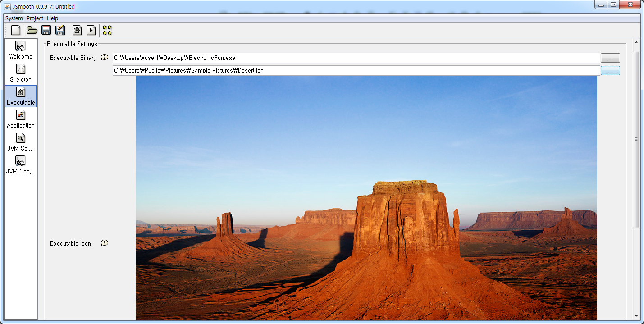Minimize the JSmooth window
644x324 pixels.
point(601,5)
